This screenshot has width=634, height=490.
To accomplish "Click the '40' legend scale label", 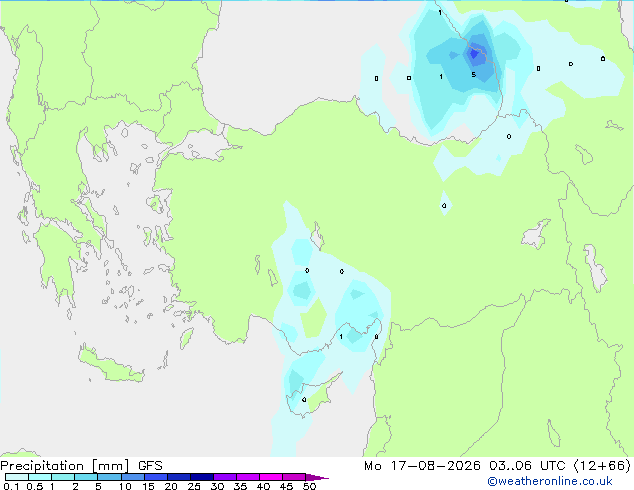I will (x=263, y=486).
